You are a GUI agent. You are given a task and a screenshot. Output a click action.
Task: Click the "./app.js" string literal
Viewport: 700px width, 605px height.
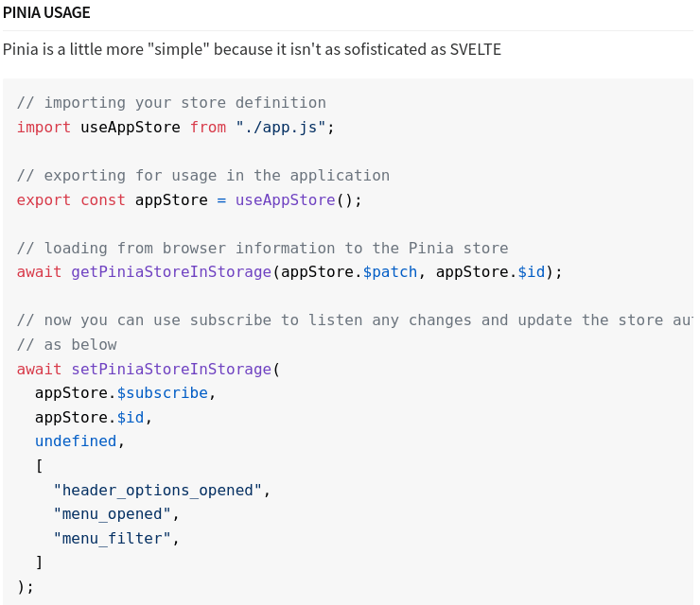point(281,128)
